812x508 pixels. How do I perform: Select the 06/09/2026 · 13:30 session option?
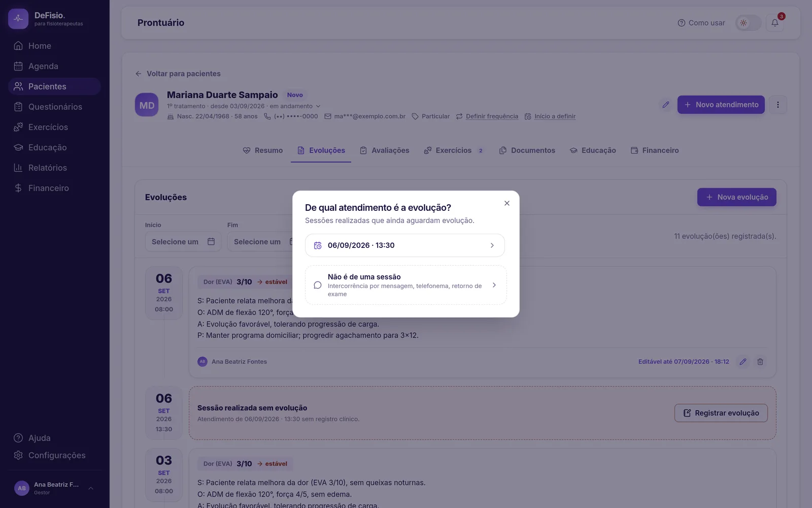tap(405, 245)
